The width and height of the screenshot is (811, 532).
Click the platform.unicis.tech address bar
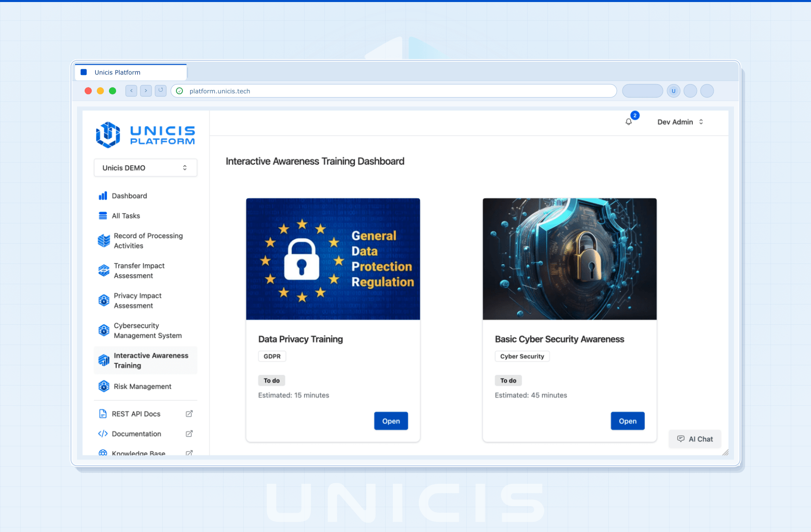tap(394, 91)
